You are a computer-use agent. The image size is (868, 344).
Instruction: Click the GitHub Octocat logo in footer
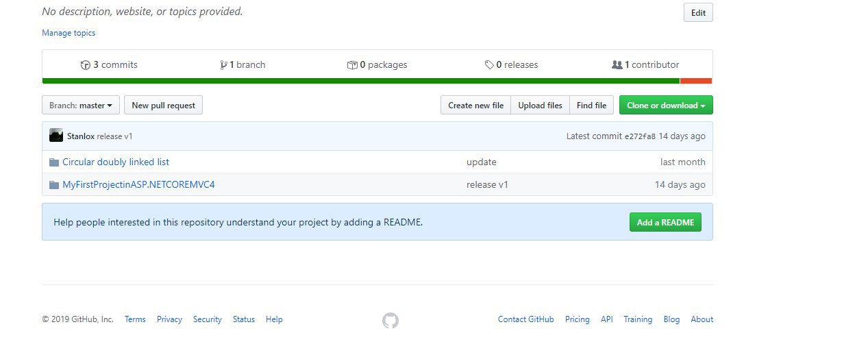tap(390, 320)
